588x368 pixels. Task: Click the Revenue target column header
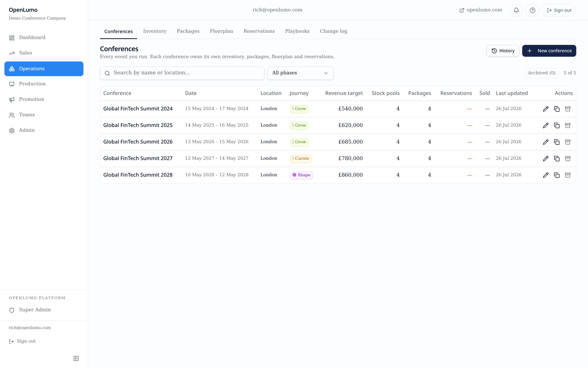click(x=344, y=93)
